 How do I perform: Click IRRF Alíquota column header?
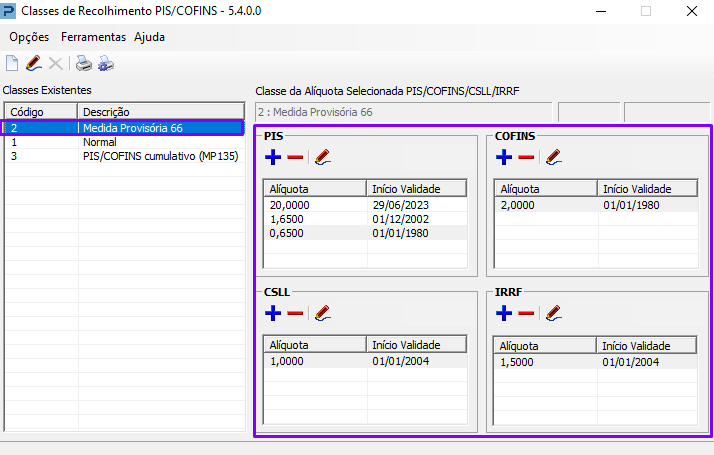click(x=545, y=346)
